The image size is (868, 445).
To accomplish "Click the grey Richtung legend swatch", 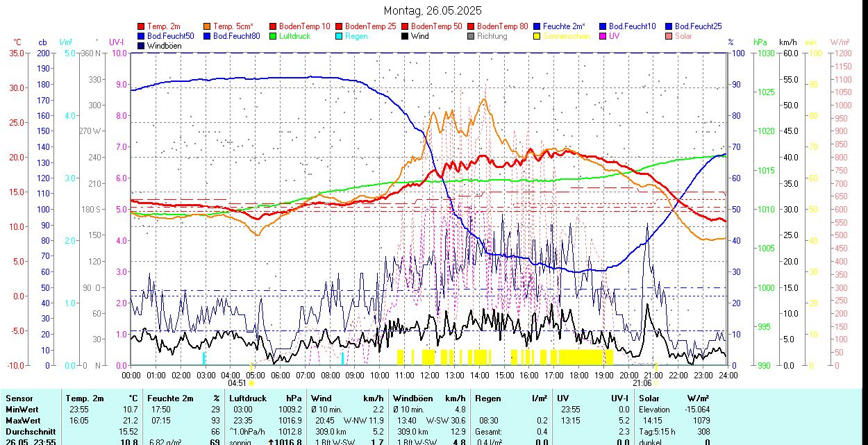I will pyautogui.click(x=471, y=36).
